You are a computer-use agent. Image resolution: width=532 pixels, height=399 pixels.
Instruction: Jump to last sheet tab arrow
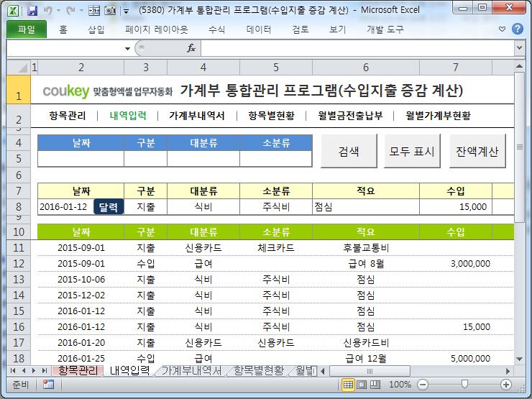(44, 370)
